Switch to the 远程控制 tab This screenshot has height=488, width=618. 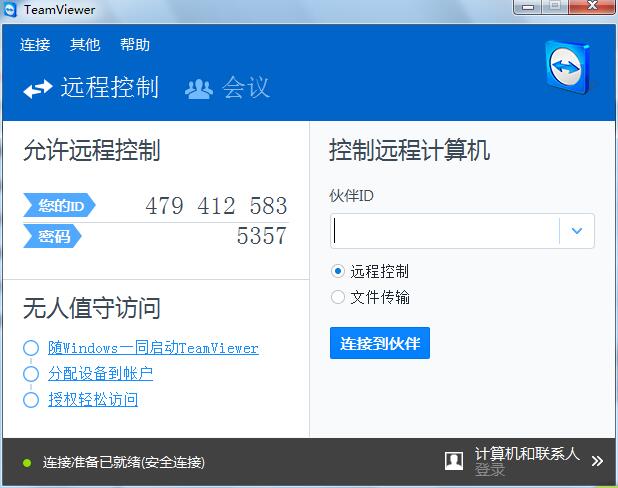(x=91, y=88)
